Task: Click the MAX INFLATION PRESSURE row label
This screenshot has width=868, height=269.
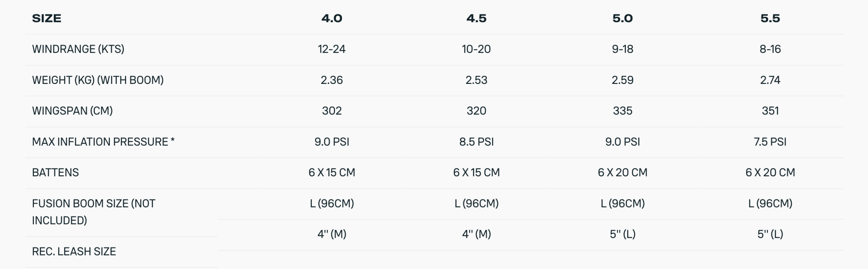Action: (x=103, y=142)
